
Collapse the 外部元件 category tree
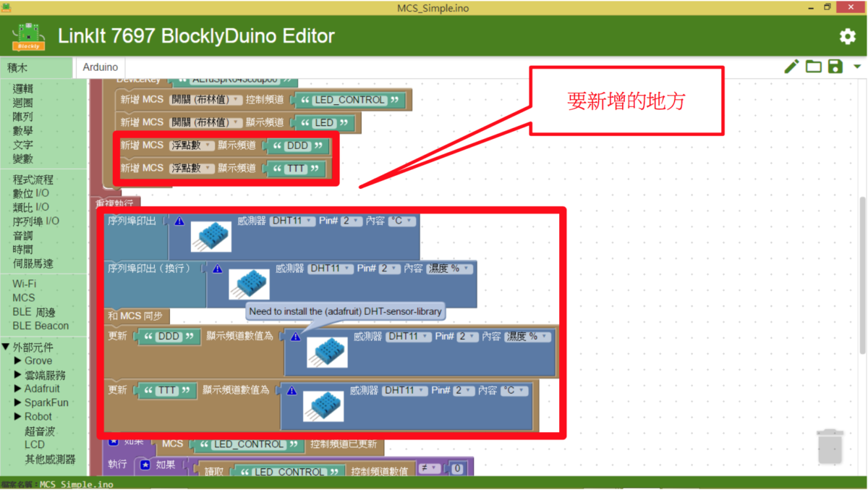click(7, 347)
